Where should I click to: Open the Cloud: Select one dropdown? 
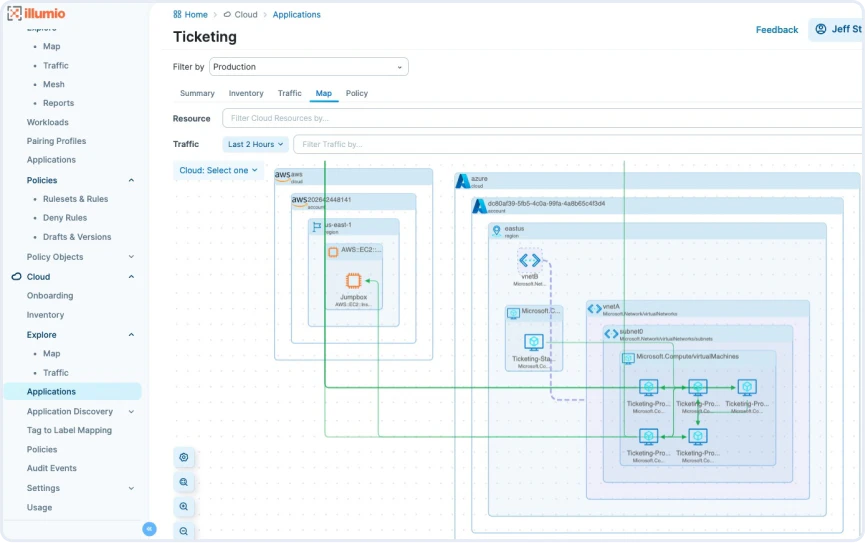coord(218,171)
